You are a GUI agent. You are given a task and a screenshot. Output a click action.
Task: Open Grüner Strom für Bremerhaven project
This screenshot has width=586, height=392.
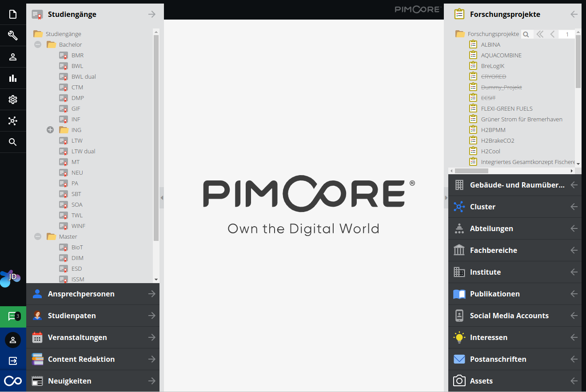(522, 119)
